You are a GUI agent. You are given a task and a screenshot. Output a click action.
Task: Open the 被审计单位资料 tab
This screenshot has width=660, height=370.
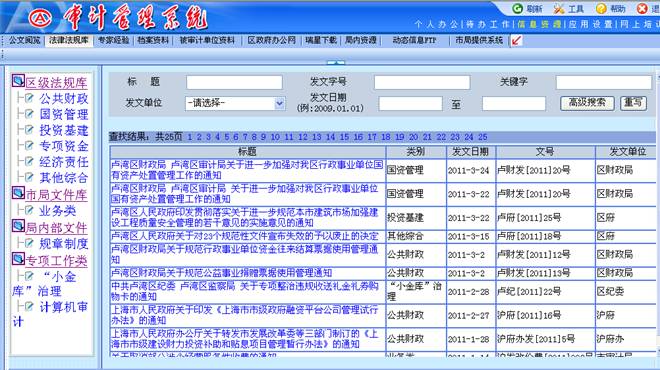pos(207,40)
